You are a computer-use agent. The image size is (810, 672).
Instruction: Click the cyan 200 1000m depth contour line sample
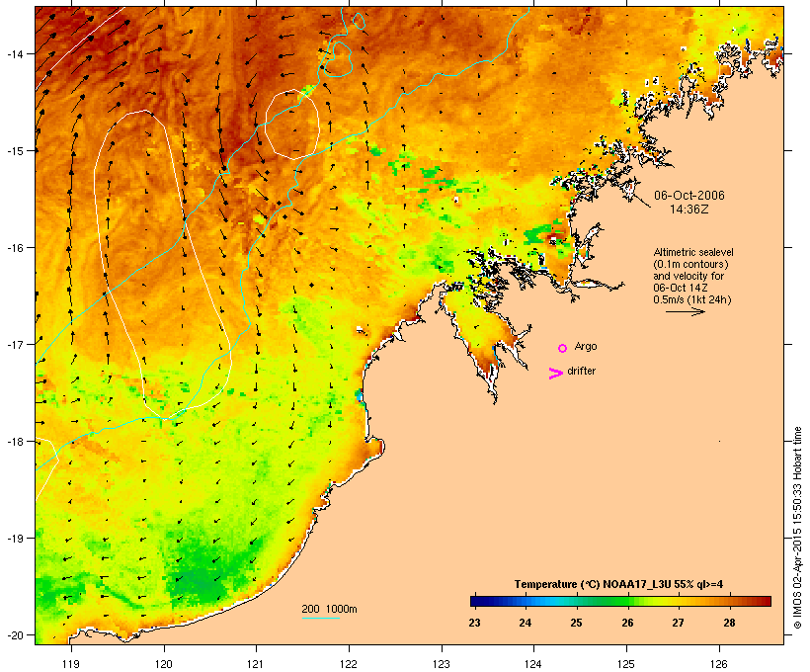coord(320,618)
